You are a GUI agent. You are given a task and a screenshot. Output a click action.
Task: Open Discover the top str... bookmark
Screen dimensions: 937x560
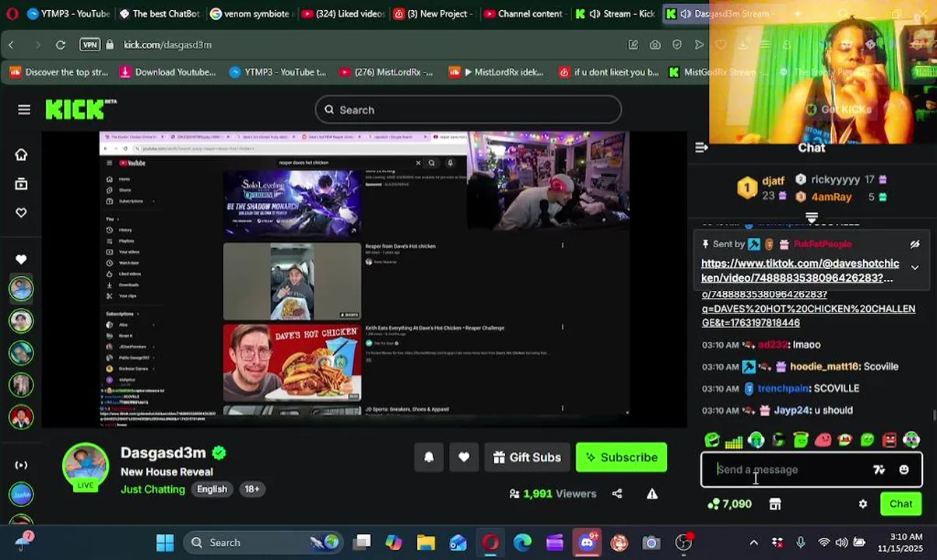click(59, 72)
